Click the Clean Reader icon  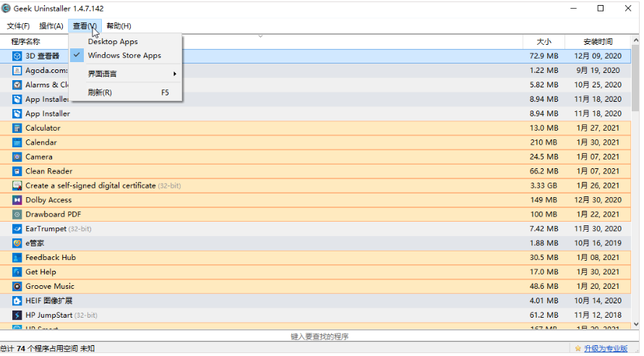coord(17,171)
